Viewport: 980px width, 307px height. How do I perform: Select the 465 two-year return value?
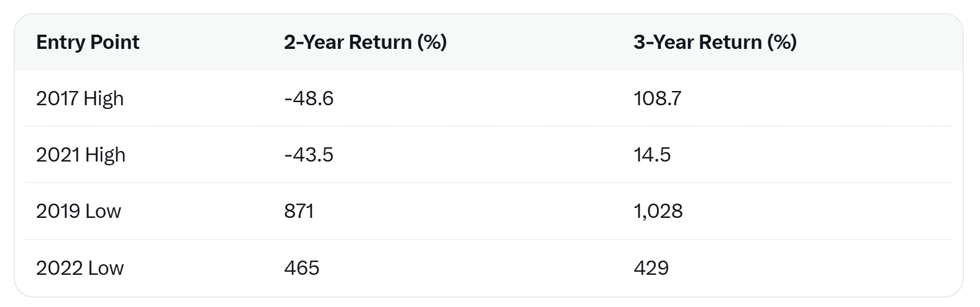(x=301, y=268)
